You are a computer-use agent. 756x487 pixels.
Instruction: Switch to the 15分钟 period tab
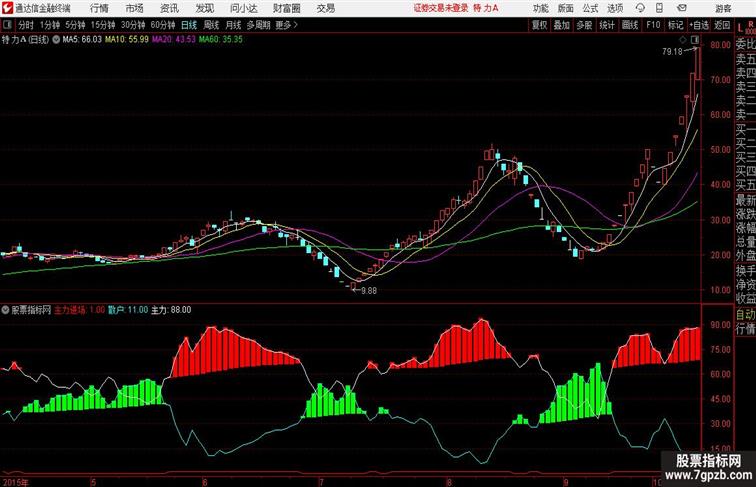click(x=103, y=25)
